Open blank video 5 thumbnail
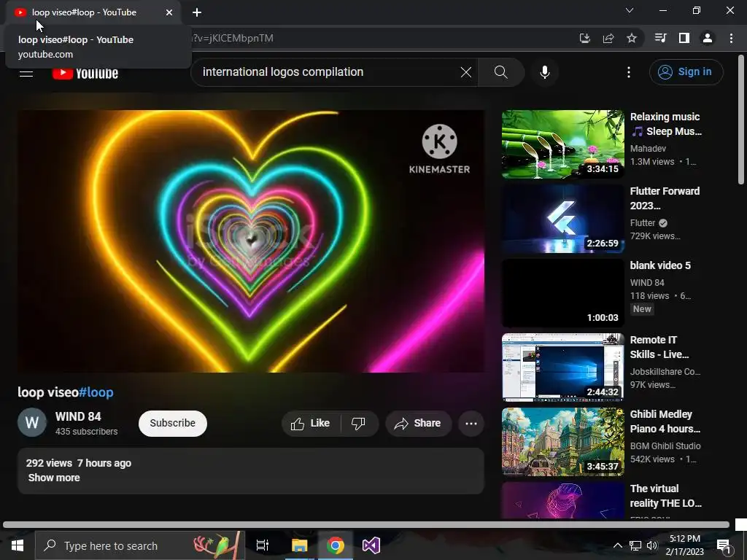Screen dimensions: 747x560 562,293
